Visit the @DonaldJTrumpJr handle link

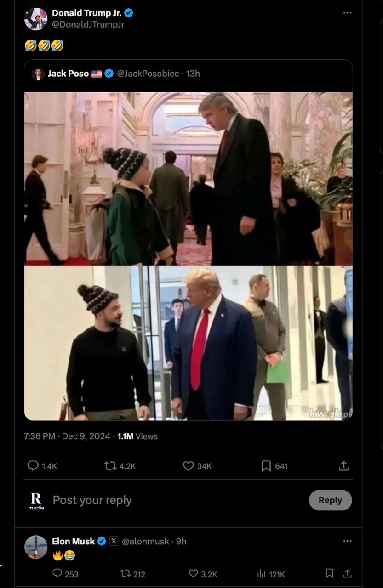point(88,24)
